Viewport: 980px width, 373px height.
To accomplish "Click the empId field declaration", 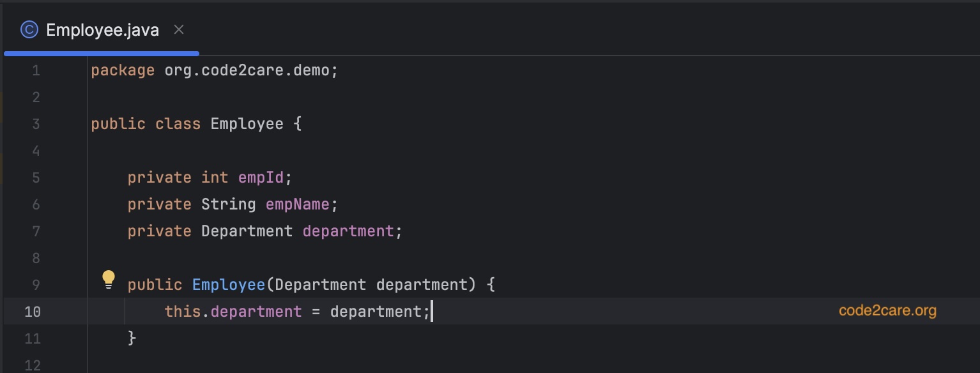I will coord(261,178).
